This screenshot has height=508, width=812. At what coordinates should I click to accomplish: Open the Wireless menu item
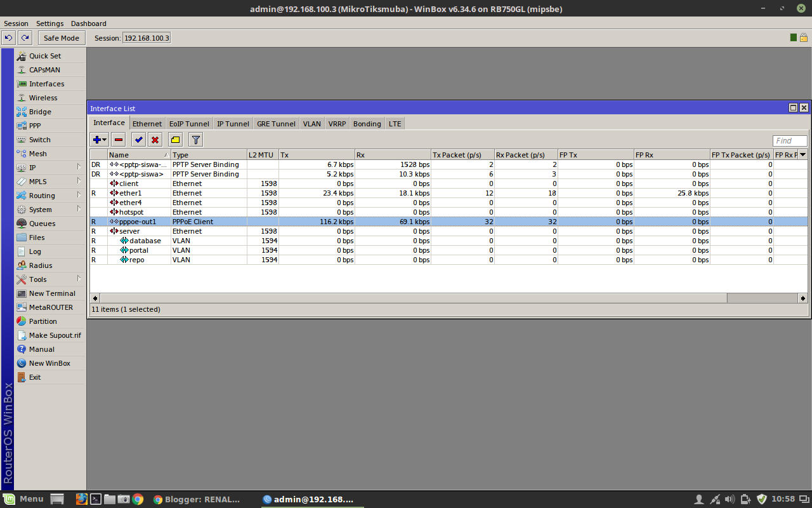[x=50, y=98]
